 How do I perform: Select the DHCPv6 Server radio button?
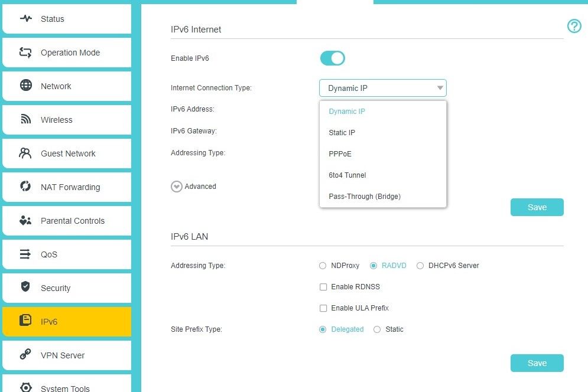[x=420, y=266]
